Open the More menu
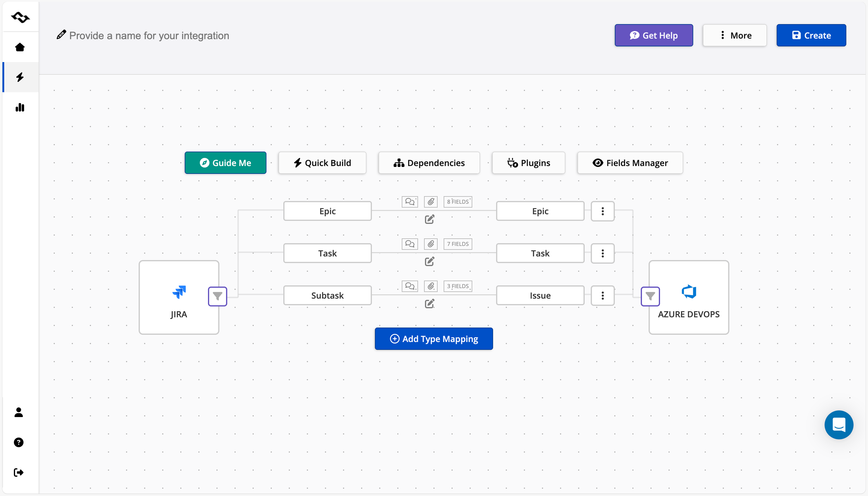 [734, 35]
